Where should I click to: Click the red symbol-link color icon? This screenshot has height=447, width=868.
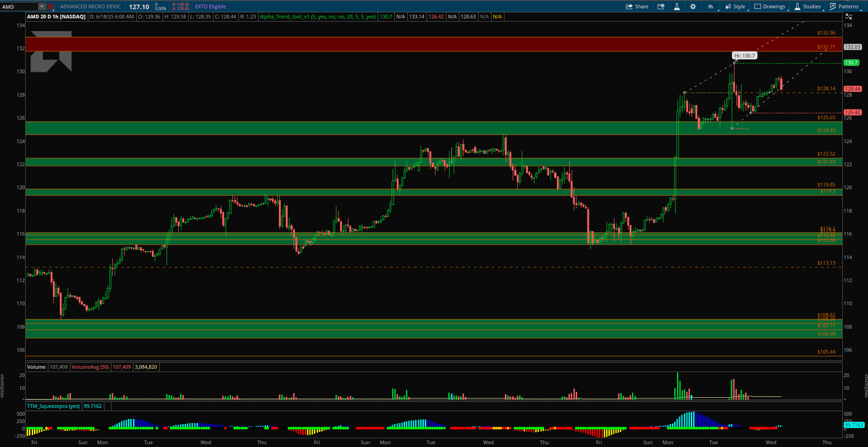pyautogui.click(x=51, y=7)
